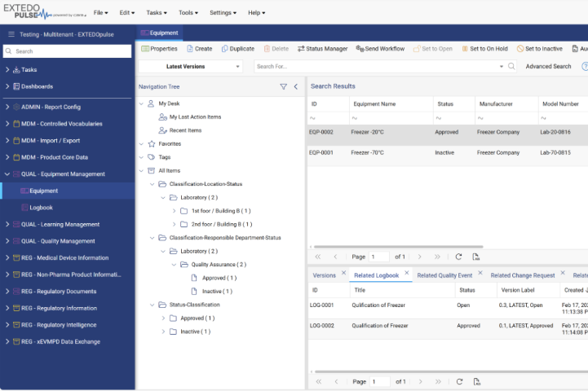The image size is (588, 391).
Task: Click the magnifier icon in Search For field
Action: coord(511,66)
